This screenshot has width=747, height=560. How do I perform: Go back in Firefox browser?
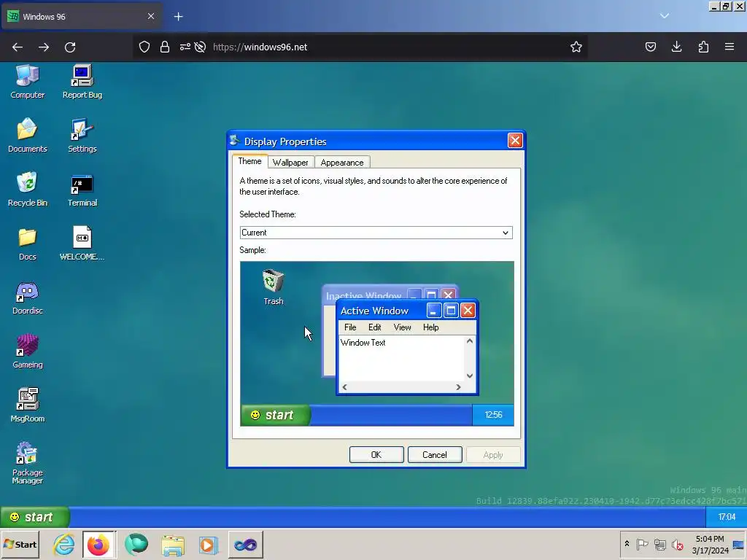pos(18,47)
